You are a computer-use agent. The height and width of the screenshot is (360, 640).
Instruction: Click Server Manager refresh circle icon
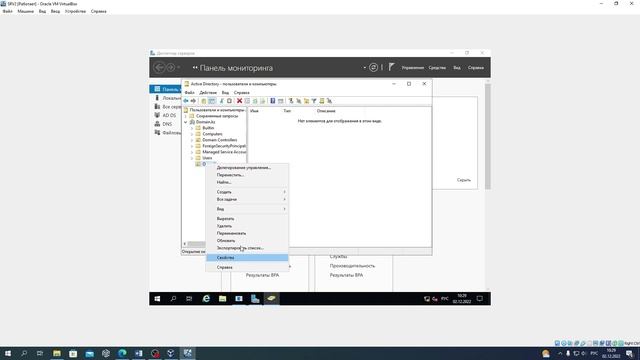373,67
